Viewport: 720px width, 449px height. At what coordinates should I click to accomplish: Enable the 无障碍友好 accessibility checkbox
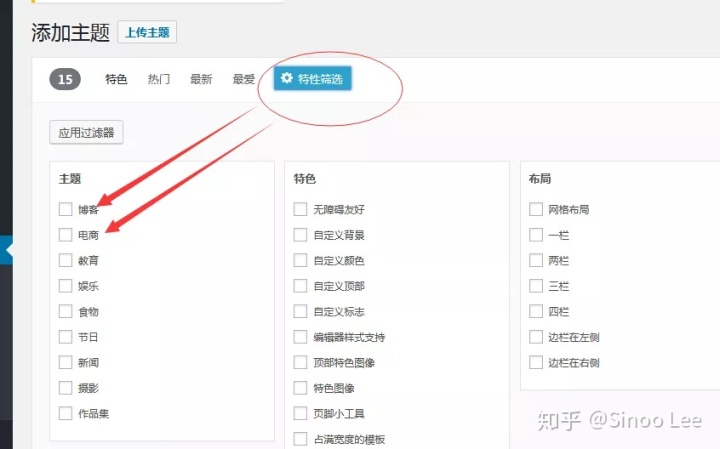pyautogui.click(x=300, y=209)
